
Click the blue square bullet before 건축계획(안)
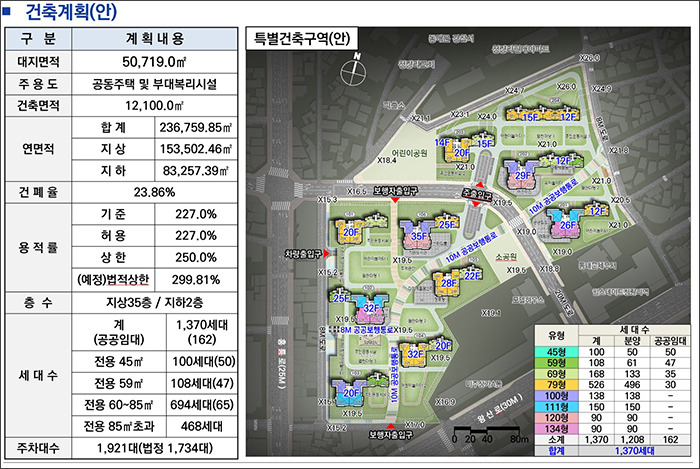coord(6,11)
